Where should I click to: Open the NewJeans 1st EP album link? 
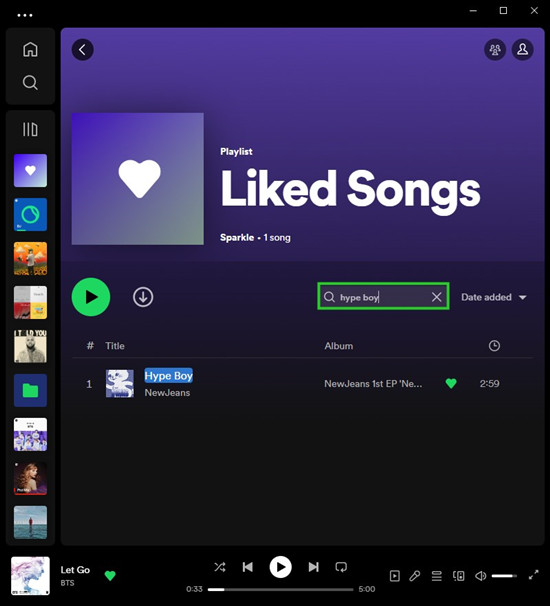click(373, 384)
